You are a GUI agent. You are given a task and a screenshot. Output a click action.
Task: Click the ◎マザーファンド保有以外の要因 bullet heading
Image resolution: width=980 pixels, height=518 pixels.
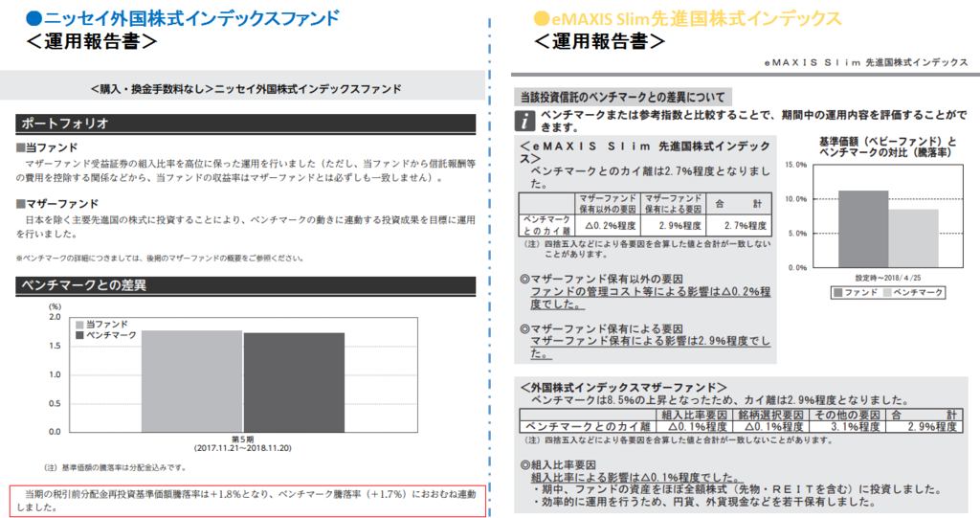601,279
